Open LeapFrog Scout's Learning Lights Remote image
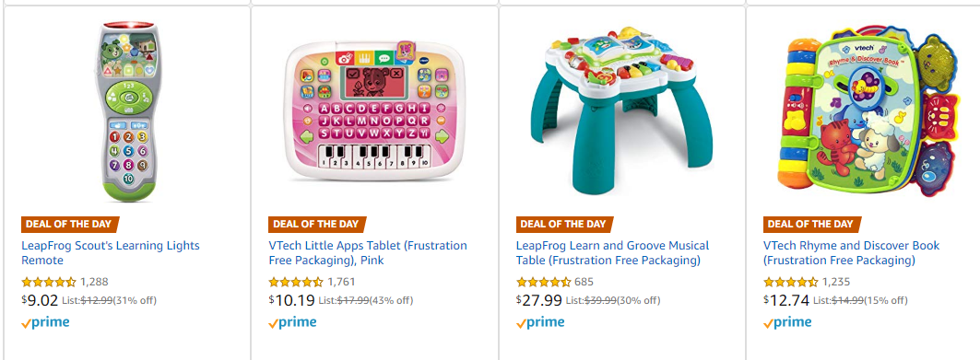980x360 pixels. (x=125, y=111)
